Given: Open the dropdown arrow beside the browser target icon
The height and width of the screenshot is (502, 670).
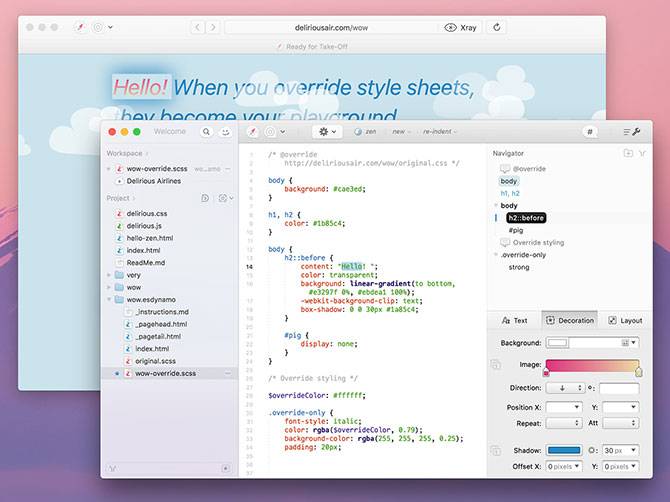Looking at the screenshot, I should 110,27.
